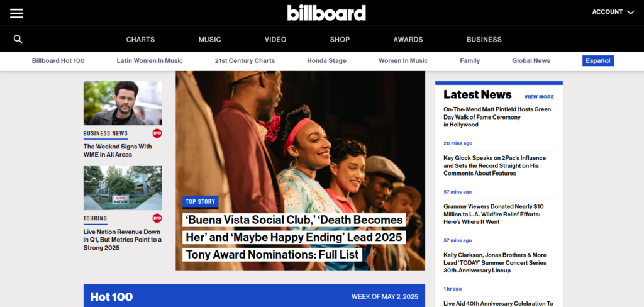Switch site to Español

click(598, 61)
